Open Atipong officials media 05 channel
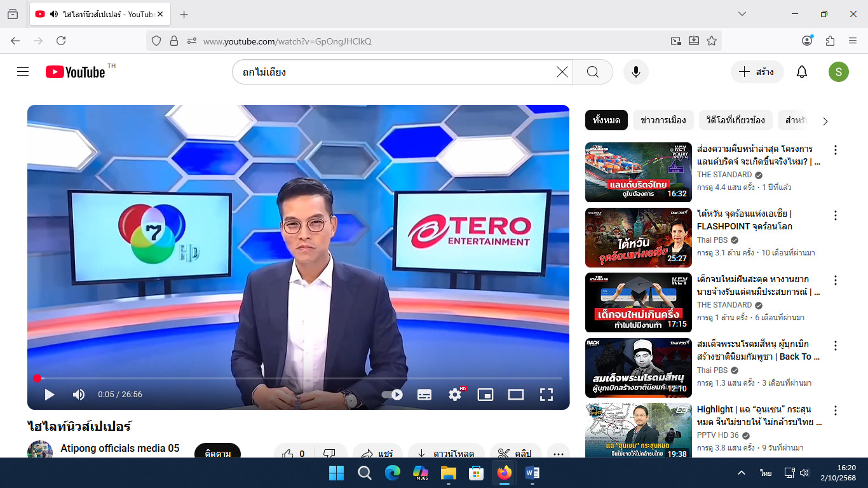 [120, 448]
